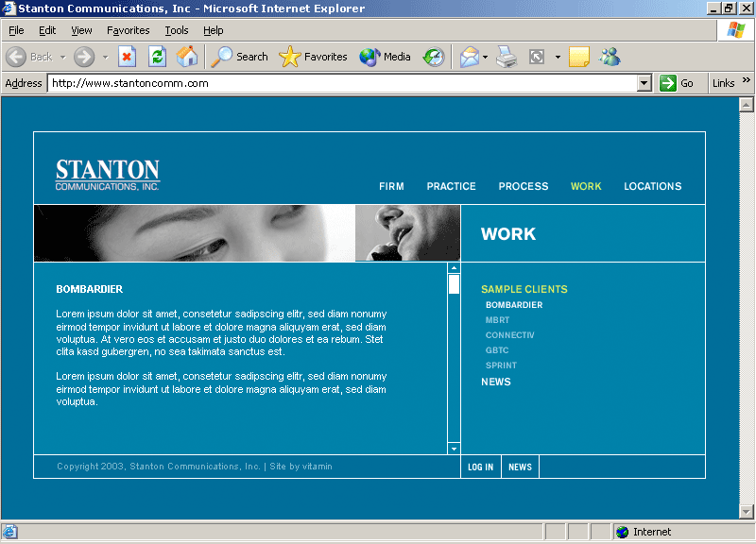Click the content pane scroll down arrow
The image size is (756, 544).
pyautogui.click(x=454, y=448)
